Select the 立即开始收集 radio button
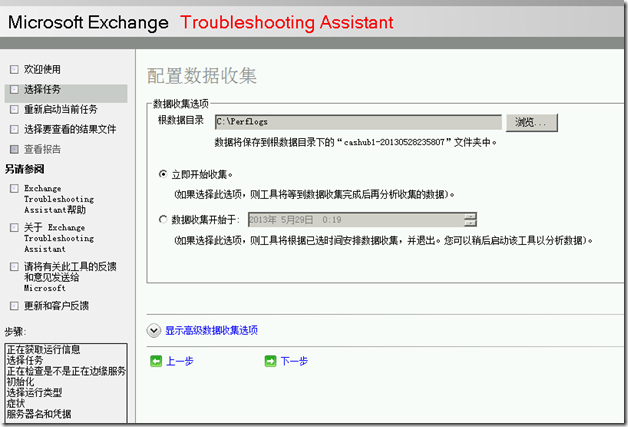Screen dimensions: 628x427 [163, 174]
